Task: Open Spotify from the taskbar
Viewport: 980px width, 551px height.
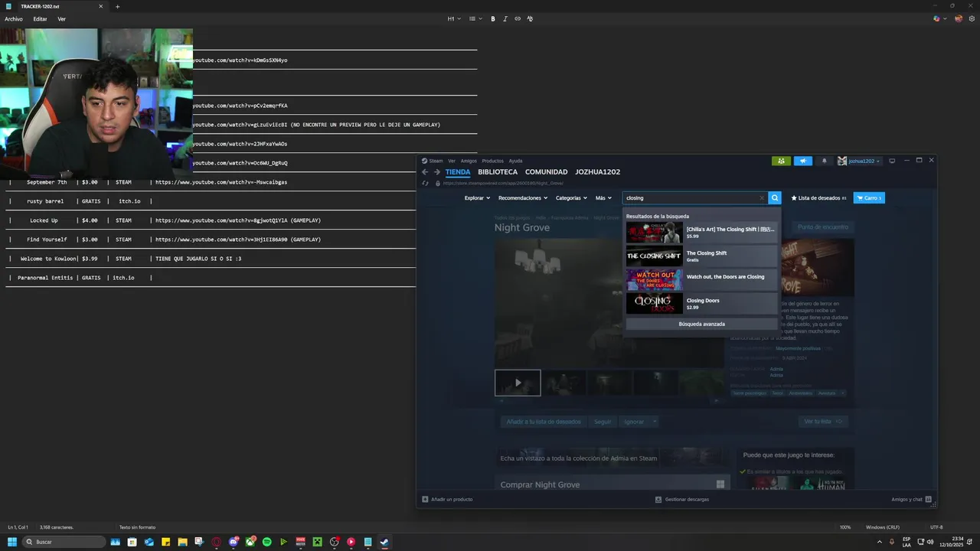Action: pyautogui.click(x=266, y=542)
